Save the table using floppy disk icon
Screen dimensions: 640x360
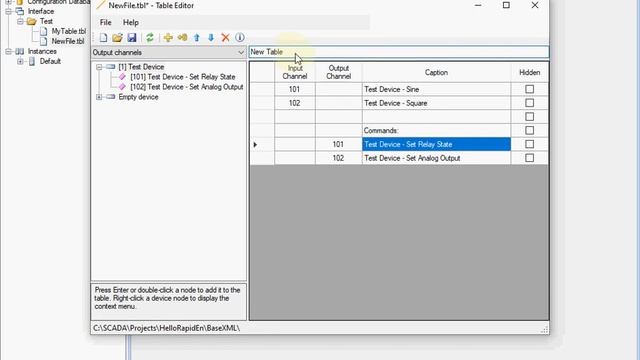point(131,38)
